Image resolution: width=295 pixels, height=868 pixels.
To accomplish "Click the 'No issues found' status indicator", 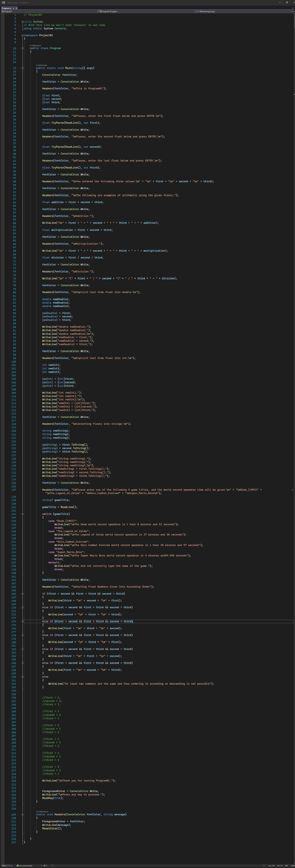I will coord(25,866).
